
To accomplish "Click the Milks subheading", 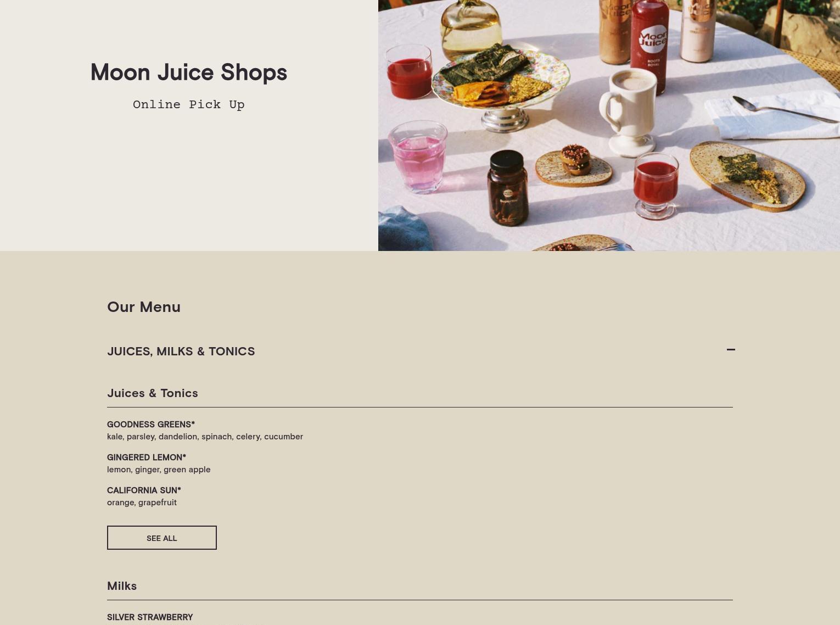I will click(122, 585).
